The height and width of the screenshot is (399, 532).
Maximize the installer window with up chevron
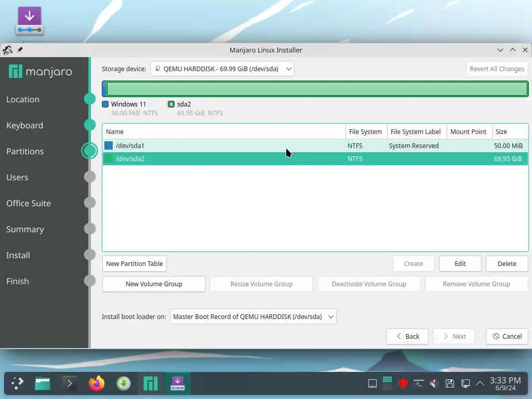(513, 50)
